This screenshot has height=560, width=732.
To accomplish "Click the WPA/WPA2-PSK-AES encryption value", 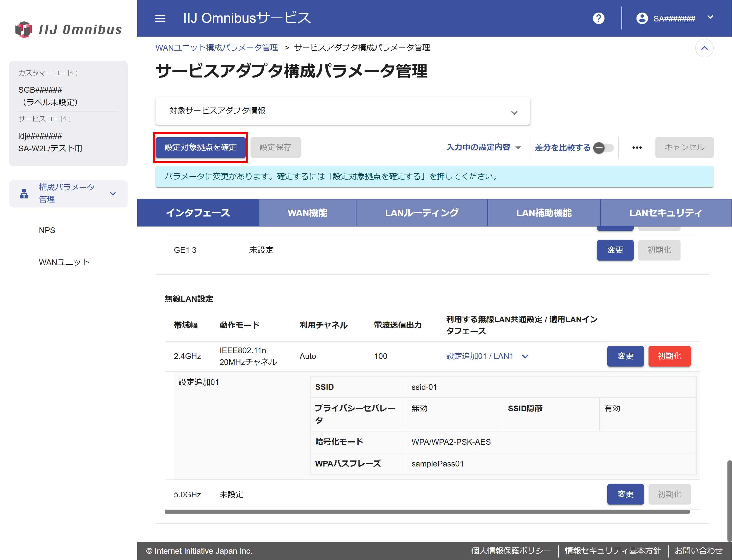I will click(451, 442).
